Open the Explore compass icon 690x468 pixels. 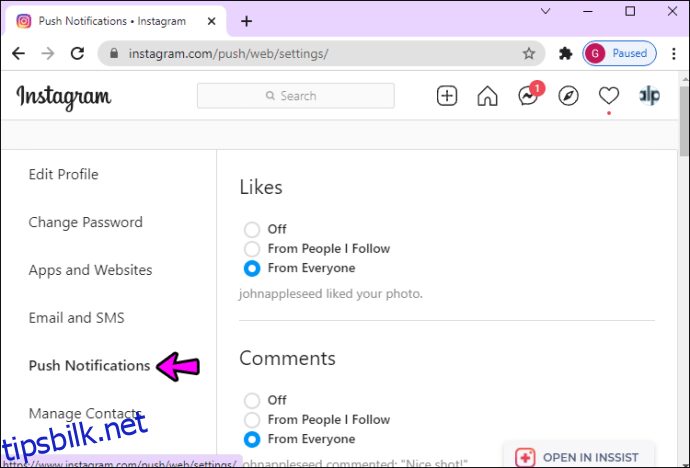click(x=568, y=96)
